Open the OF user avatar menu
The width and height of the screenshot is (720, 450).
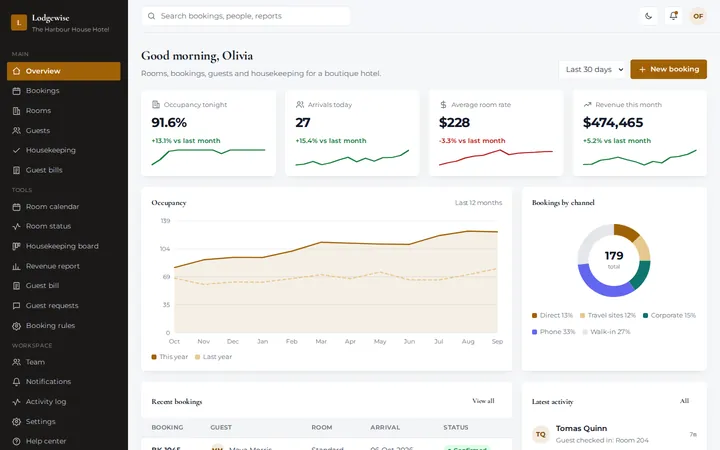pyautogui.click(x=698, y=16)
